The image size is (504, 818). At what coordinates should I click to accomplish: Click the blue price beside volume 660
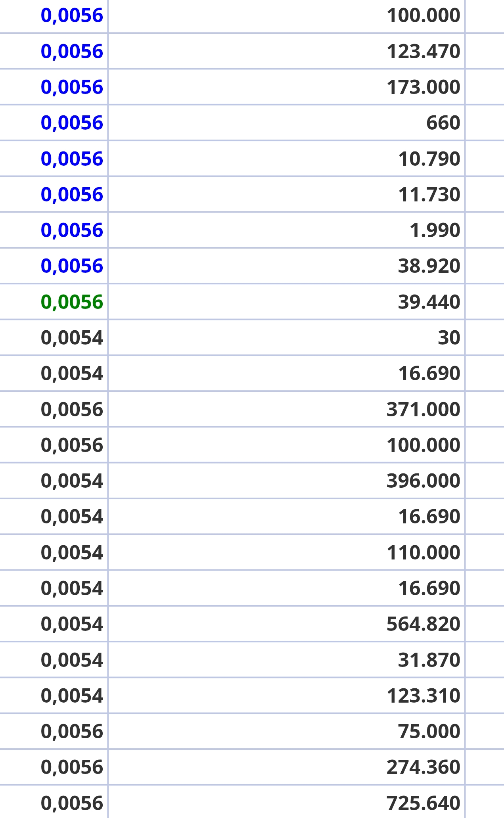tap(72, 123)
